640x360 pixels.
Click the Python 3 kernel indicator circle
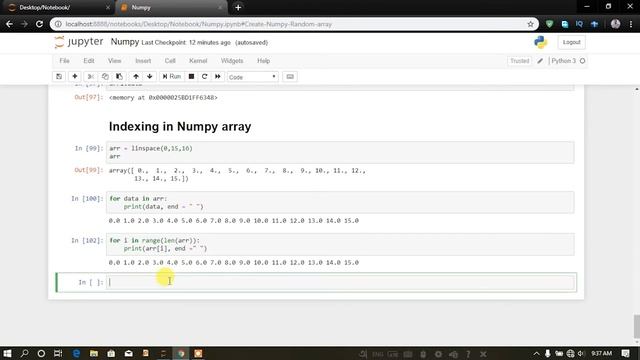point(582,61)
